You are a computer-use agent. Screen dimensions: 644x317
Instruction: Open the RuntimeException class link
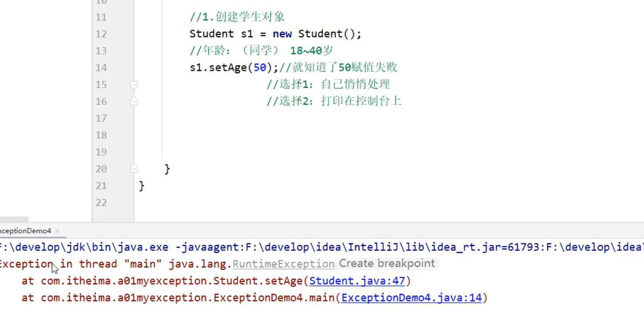283,264
